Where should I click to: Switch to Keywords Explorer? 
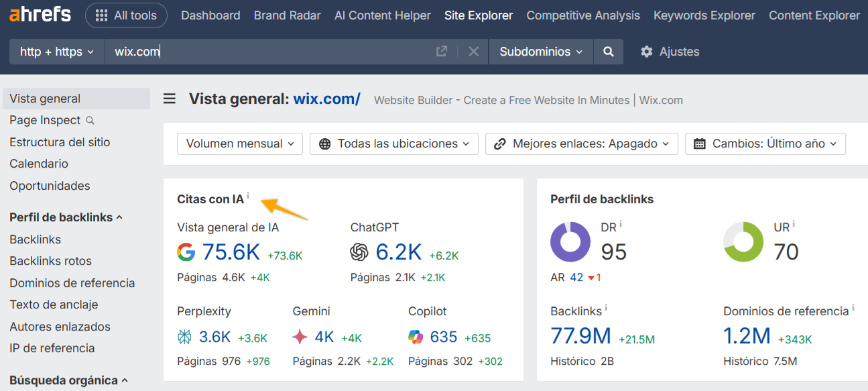704,15
